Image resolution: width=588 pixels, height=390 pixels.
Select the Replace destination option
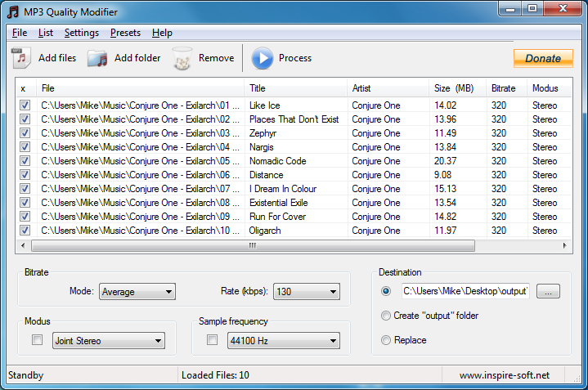click(385, 340)
